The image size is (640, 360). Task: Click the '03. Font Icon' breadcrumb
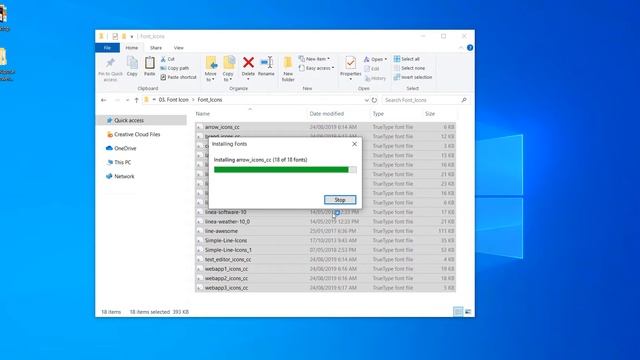(173, 100)
